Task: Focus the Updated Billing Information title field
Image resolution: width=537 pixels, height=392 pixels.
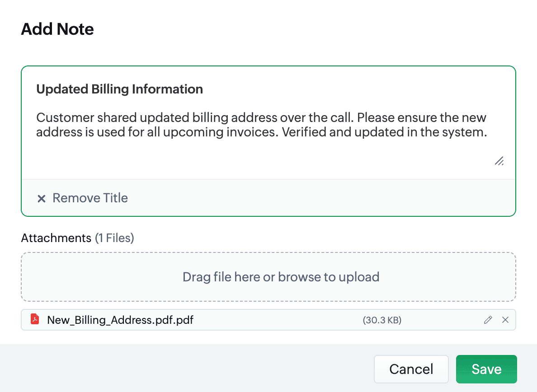Action: [119, 89]
